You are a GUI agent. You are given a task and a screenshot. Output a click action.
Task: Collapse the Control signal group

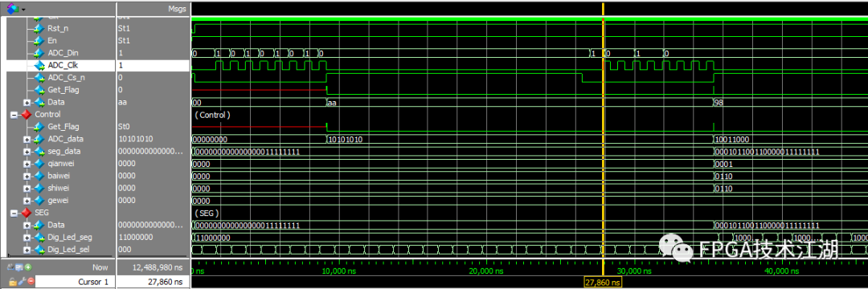[14, 114]
